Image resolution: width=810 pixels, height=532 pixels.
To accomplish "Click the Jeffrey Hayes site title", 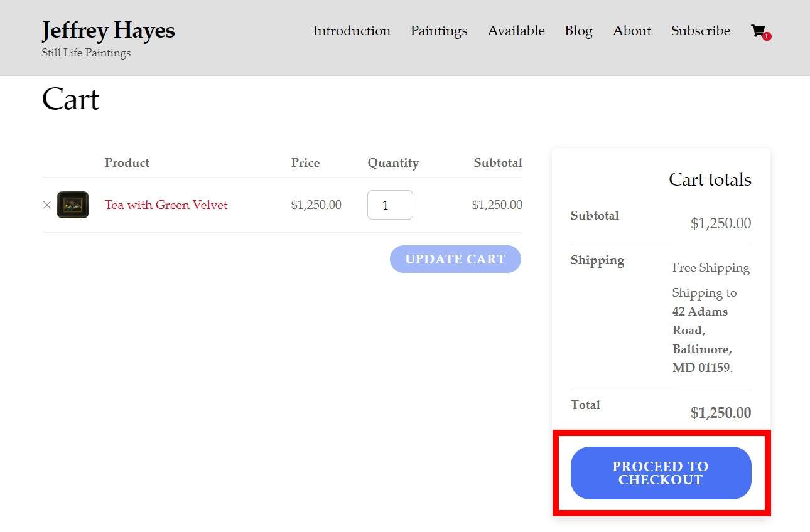I will click(108, 30).
